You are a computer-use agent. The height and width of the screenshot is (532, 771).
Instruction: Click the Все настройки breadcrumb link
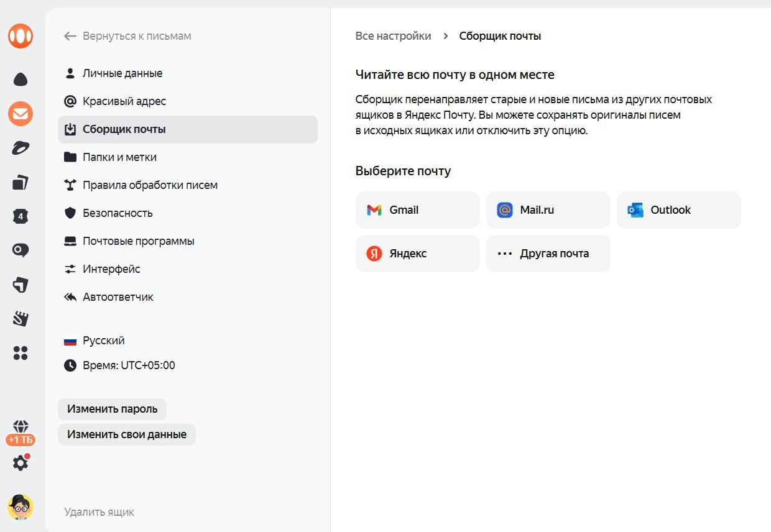coord(393,36)
